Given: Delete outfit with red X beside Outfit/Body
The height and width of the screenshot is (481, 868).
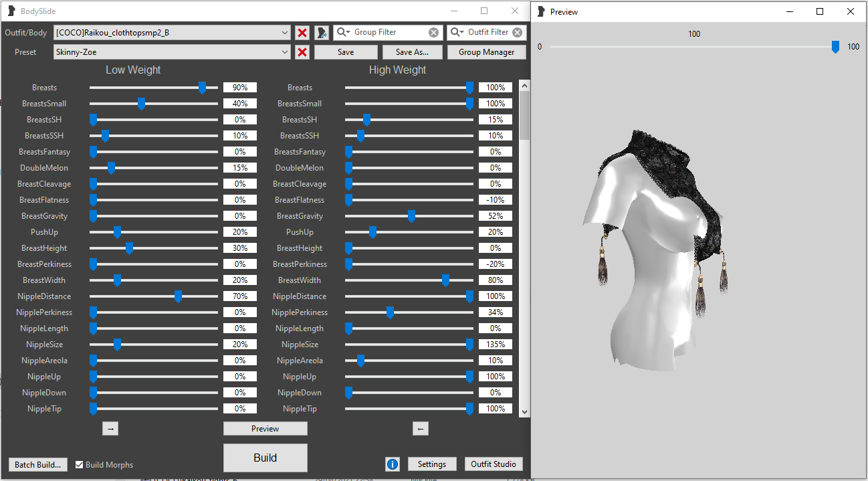Looking at the screenshot, I should [302, 32].
